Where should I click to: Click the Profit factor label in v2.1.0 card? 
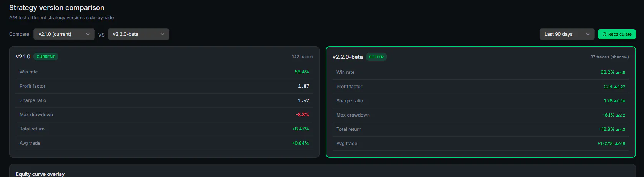(32, 86)
